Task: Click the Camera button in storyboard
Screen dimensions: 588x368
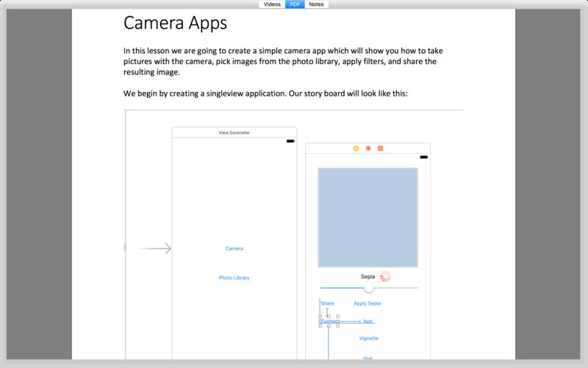Action: pos(234,249)
